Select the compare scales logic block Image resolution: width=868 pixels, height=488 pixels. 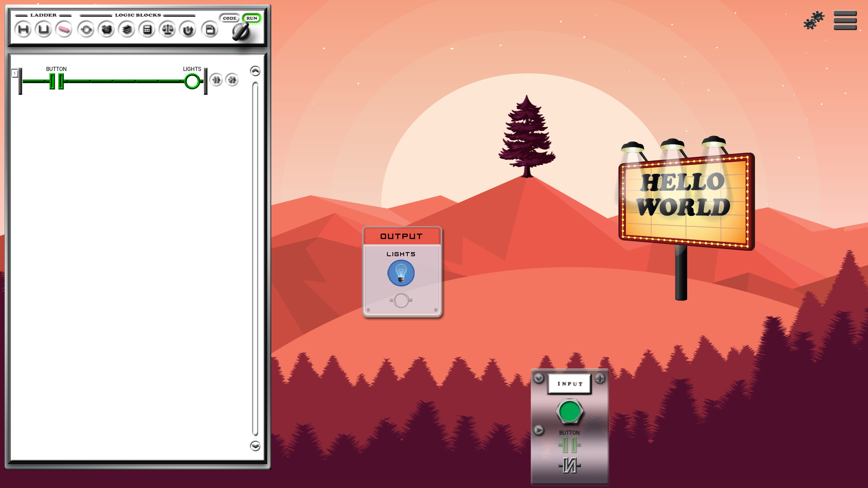tap(167, 30)
